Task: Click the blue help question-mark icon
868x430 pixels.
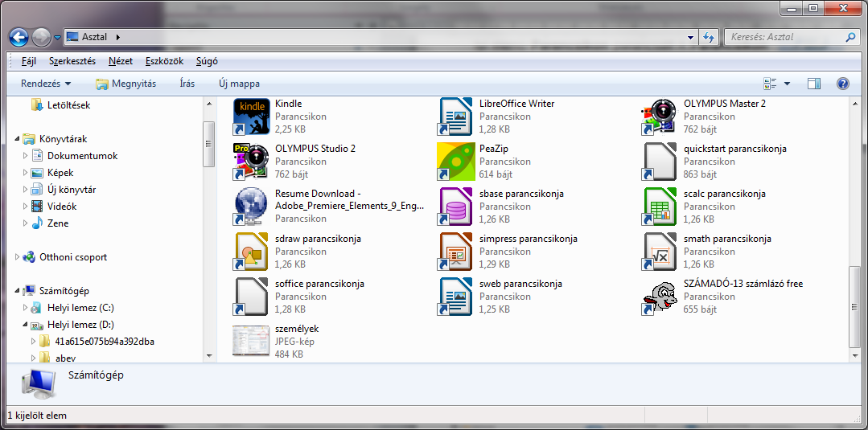Action: [x=842, y=84]
